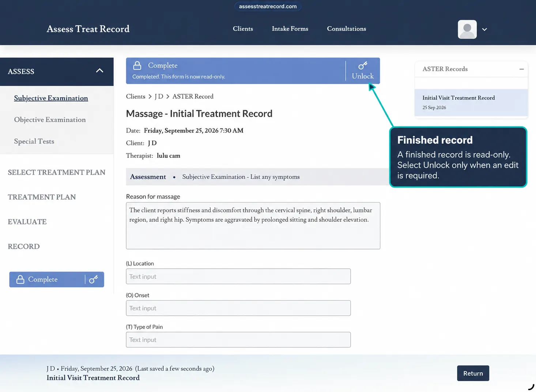
Task: Click the J D breadcrumb link
Action: point(159,96)
